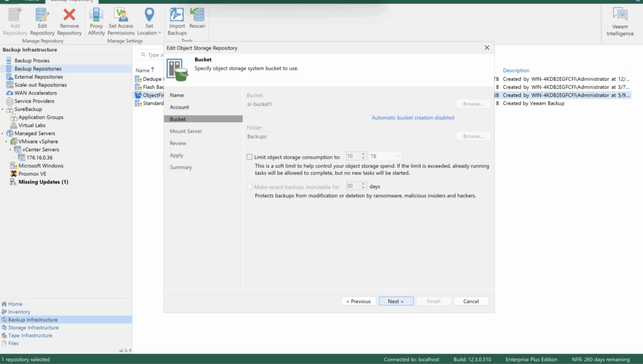This screenshot has height=364, width=643.
Task: Open Edit Repository from the ribbon
Action: [42, 21]
